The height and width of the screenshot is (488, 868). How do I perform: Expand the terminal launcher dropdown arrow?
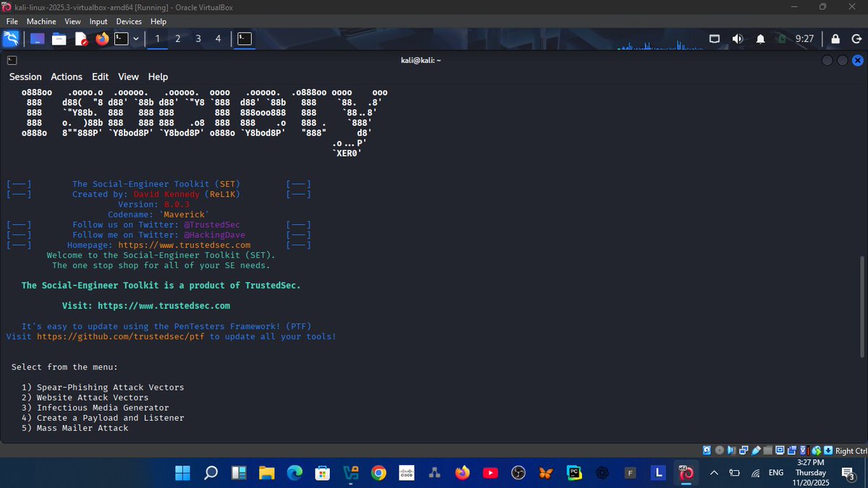tap(135, 39)
